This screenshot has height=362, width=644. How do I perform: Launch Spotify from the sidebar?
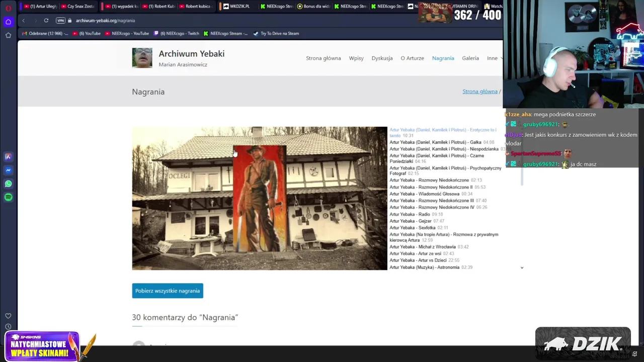click(x=8, y=198)
